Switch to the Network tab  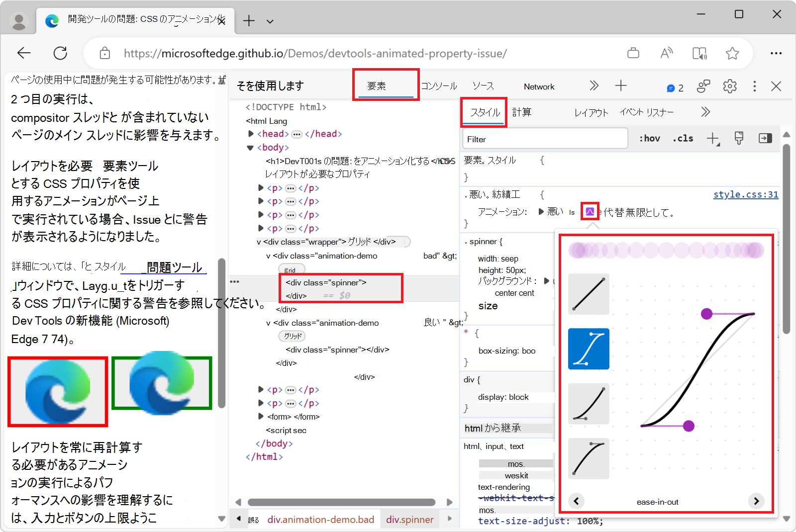(x=539, y=87)
